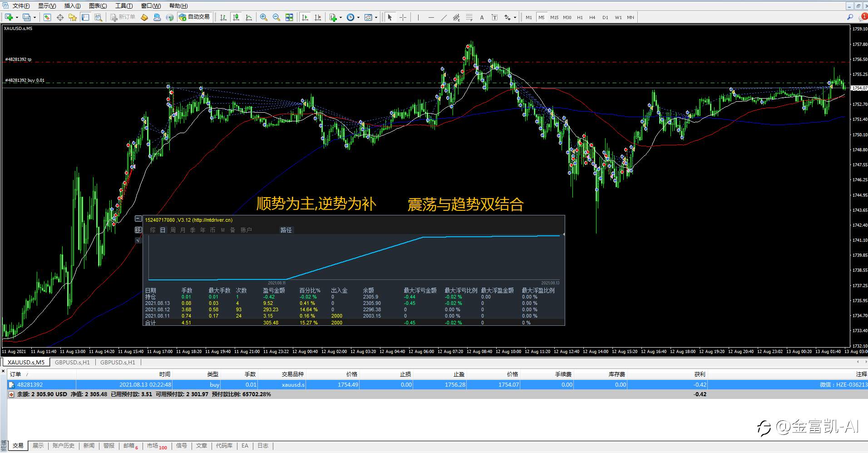
Task: Open the search magnifier icon
Action: tap(850, 17)
